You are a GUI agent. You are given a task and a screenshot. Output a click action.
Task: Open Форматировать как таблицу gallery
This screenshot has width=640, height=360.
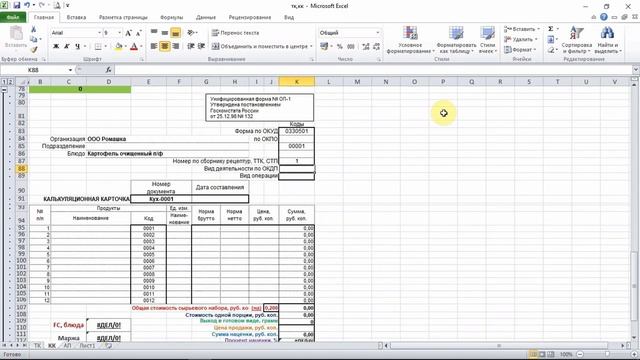pyautogui.click(x=456, y=40)
